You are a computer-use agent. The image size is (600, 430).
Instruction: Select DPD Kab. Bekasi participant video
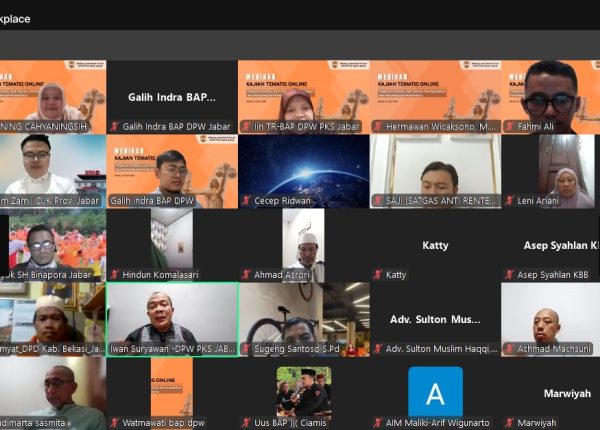click(53, 319)
